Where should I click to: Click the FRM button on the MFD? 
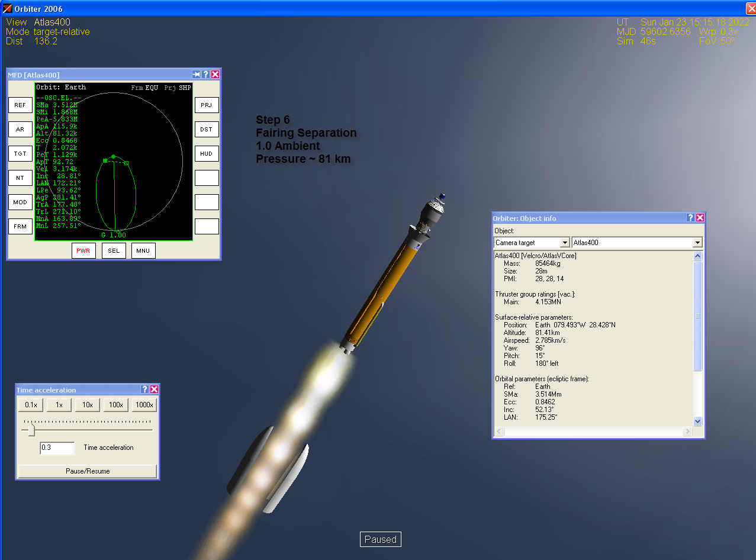20,226
